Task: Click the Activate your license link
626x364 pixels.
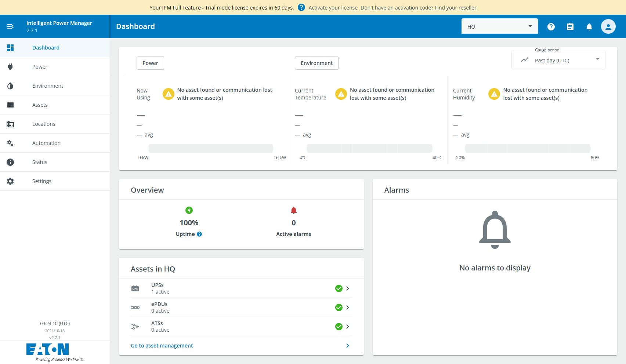Action: click(333, 8)
